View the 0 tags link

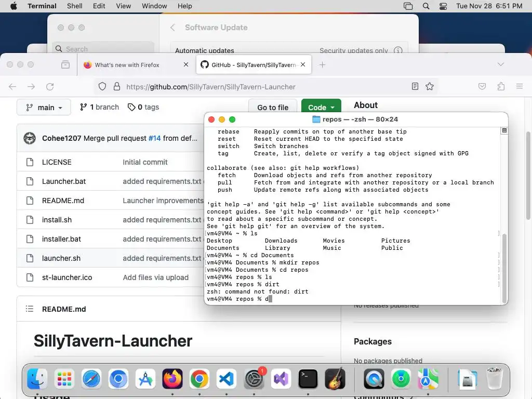click(143, 107)
